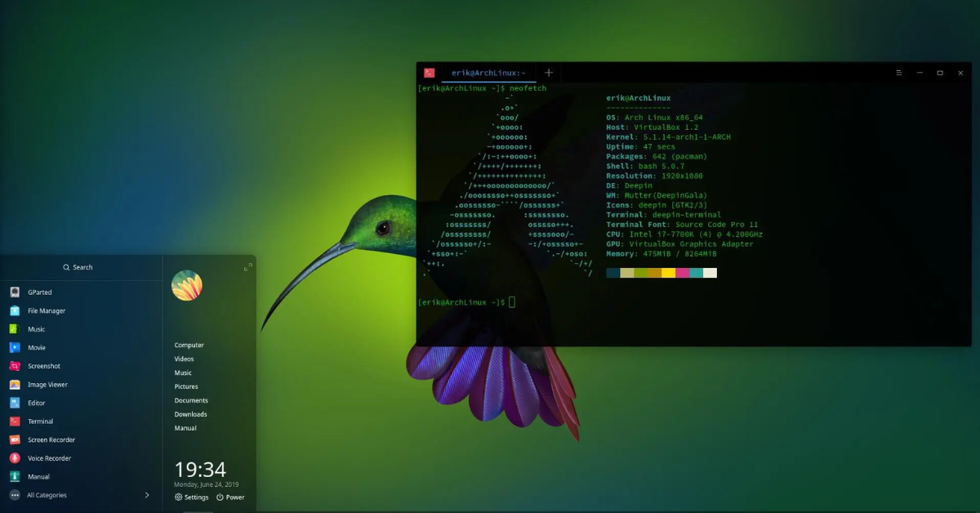The image size is (980, 513).
Task: Open the Music app icon
Action: point(15,329)
